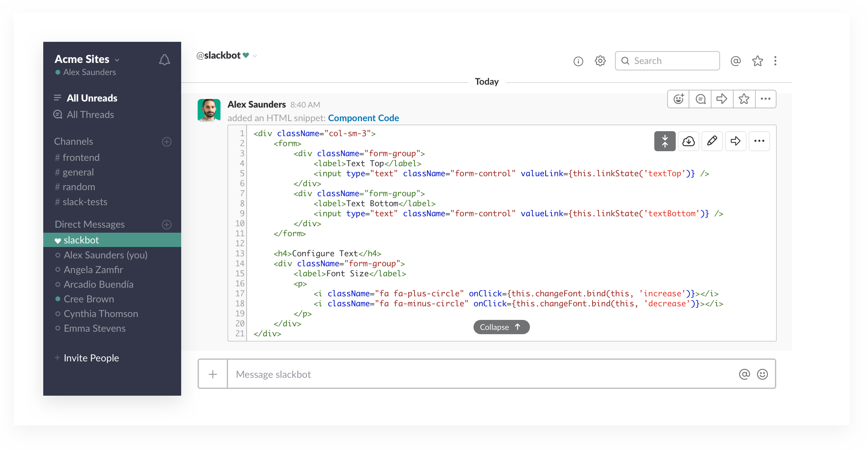This screenshot has width=868, height=450.
Task: Click the Alex Saunders sender name
Action: [x=257, y=104]
